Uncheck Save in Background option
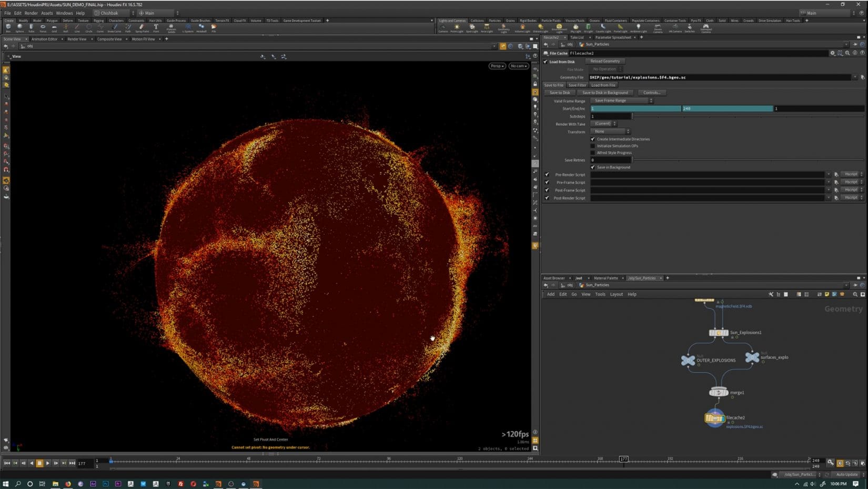Image resolution: width=868 pixels, height=489 pixels. [593, 167]
